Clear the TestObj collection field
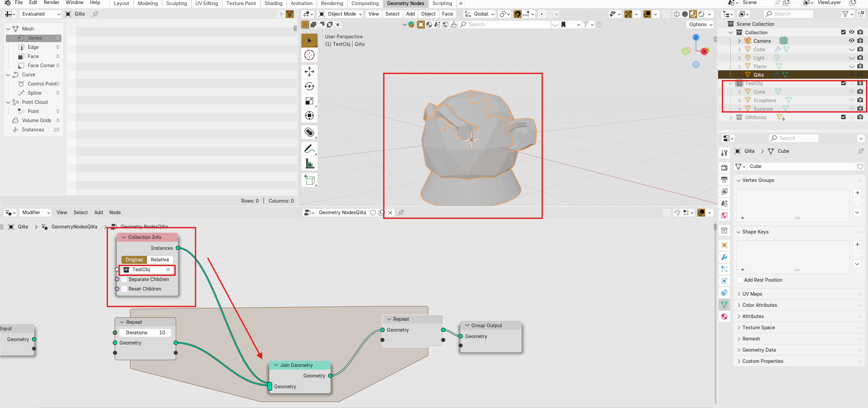 (x=168, y=270)
